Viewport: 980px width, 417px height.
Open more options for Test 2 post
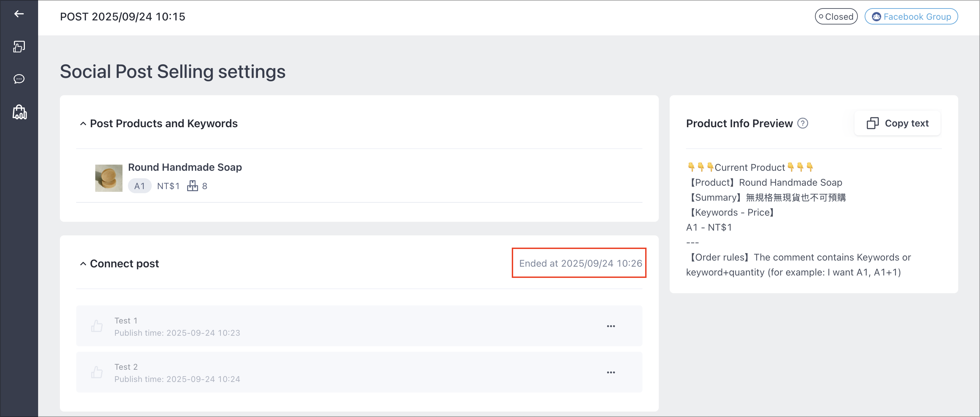(x=611, y=372)
